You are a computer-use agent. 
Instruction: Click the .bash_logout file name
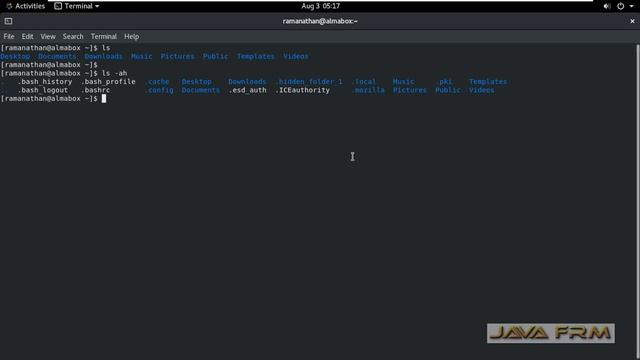pos(42,90)
